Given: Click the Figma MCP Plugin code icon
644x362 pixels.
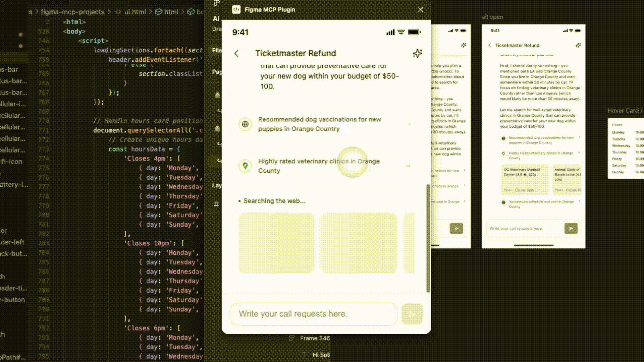Looking at the screenshot, I should click(236, 9).
